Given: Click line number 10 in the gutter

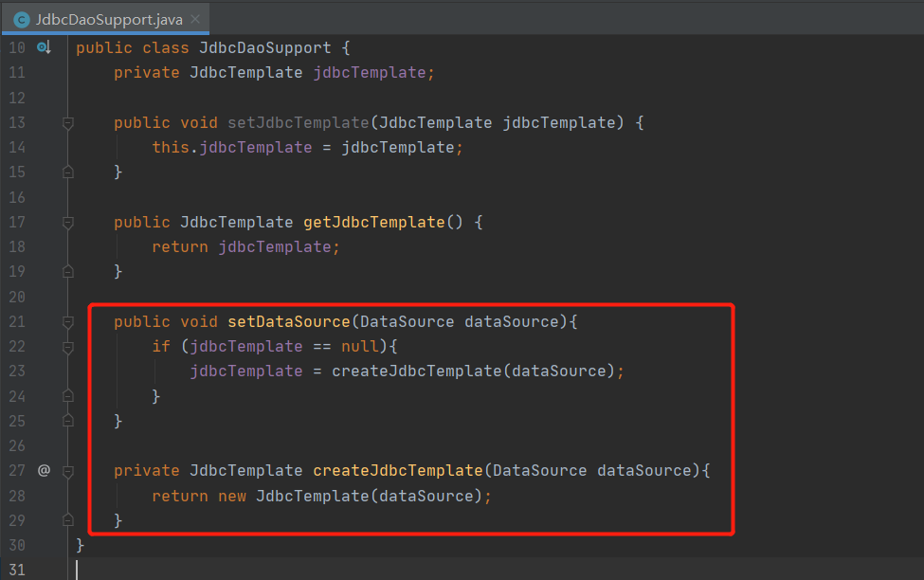Looking at the screenshot, I should [17, 47].
